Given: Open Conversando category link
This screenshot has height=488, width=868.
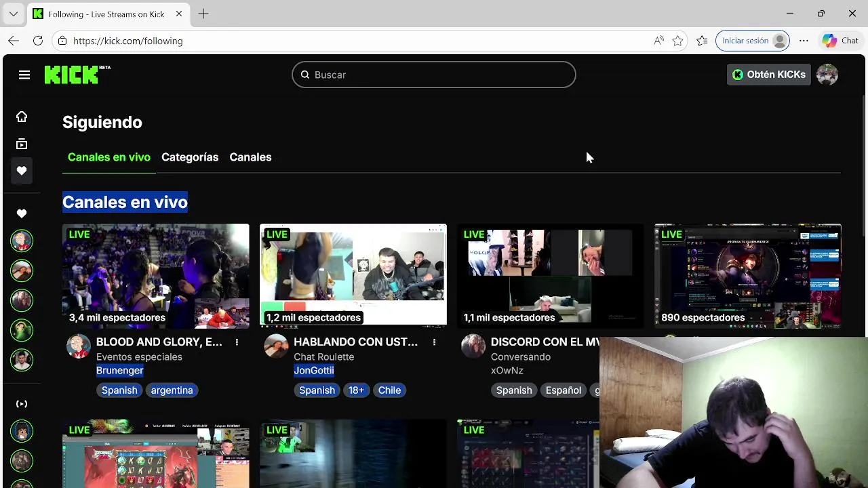Looking at the screenshot, I should (521, 357).
